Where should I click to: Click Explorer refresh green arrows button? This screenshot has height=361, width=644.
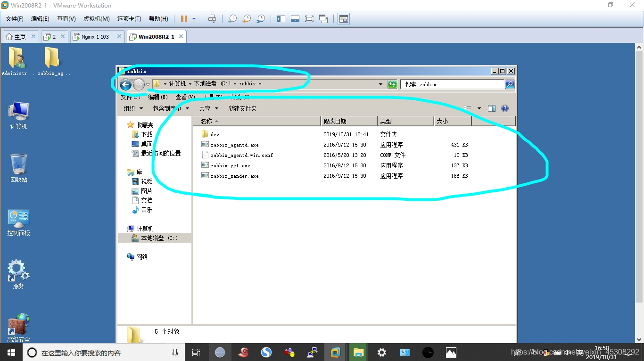[392, 84]
